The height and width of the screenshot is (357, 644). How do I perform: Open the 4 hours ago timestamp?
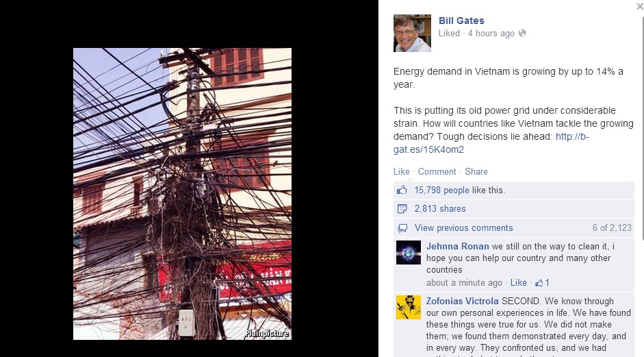(x=491, y=34)
